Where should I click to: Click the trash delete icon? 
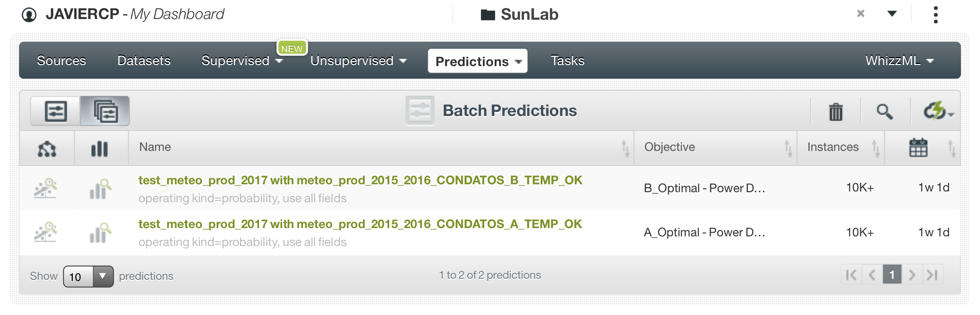pos(835,112)
